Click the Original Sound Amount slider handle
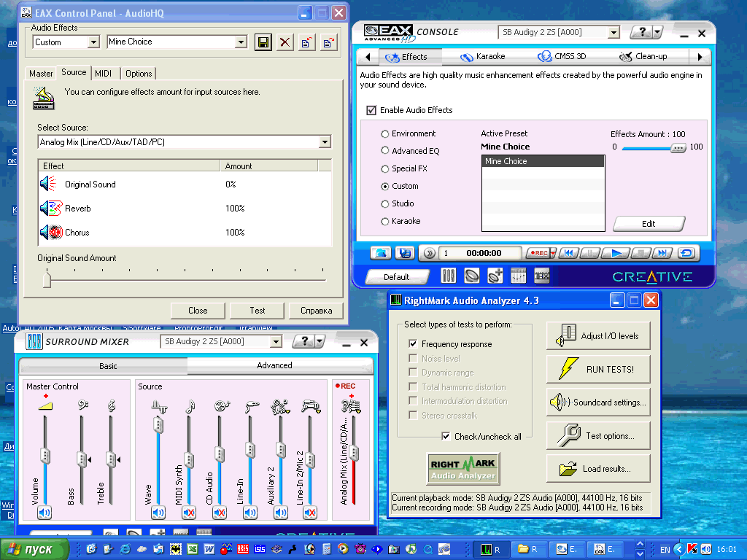747x560 pixels. (x=47, y=280)
